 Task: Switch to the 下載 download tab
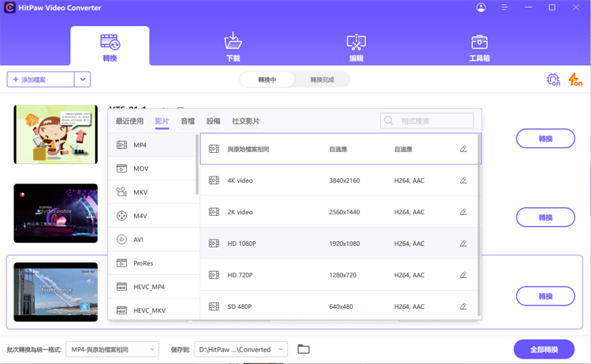233,46
